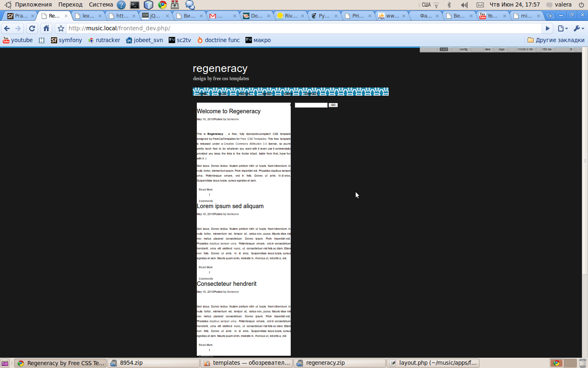Open the rutracker bookmark
Viewport: 588px width, 368px height.
point(104,40)
